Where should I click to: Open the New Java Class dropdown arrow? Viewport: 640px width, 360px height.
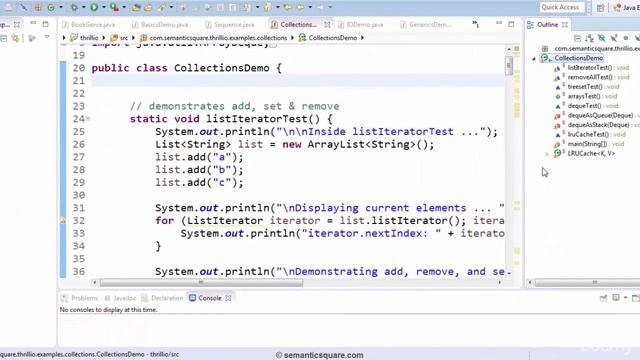pos(61,7)
